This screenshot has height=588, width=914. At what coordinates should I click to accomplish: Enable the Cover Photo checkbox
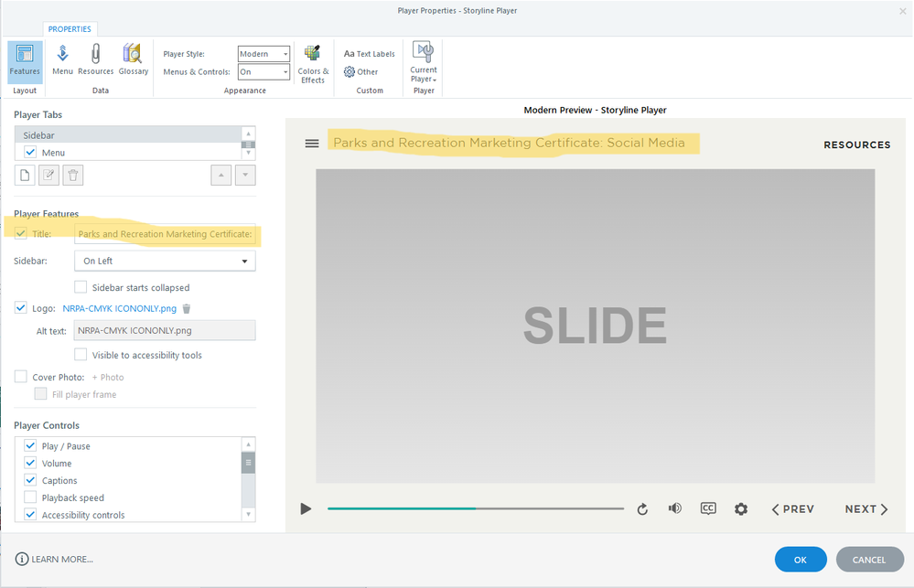click(21, 377)
